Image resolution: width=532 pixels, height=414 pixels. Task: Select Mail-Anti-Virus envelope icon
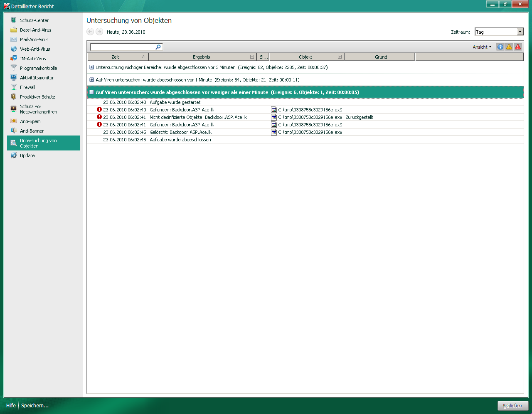click(14, 39)
